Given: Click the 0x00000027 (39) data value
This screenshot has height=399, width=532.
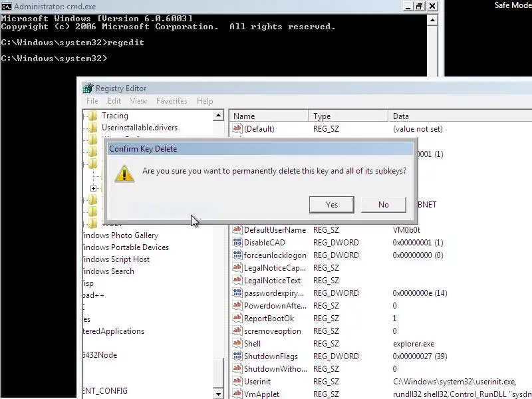Looking at the screenshot, I should click(x=420, y=356).
